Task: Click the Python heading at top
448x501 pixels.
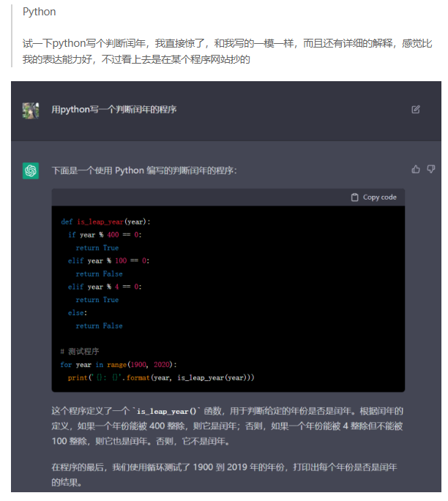Action: pyautogui.click(x=39, y=12)
